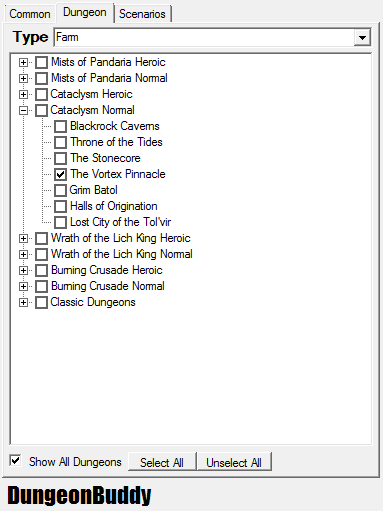Expand Wrath of the Lich King Heroic
Viewport: 383px width, 511px height.
pos(23,238)
